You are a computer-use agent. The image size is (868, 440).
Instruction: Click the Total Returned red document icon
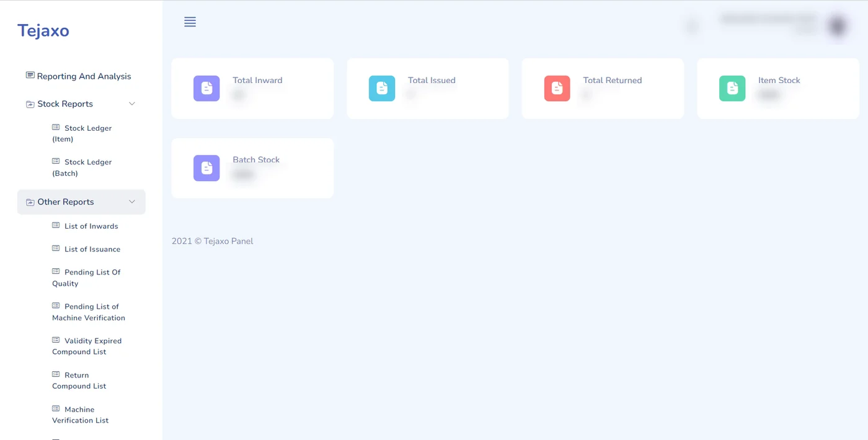tap(557, 88)
